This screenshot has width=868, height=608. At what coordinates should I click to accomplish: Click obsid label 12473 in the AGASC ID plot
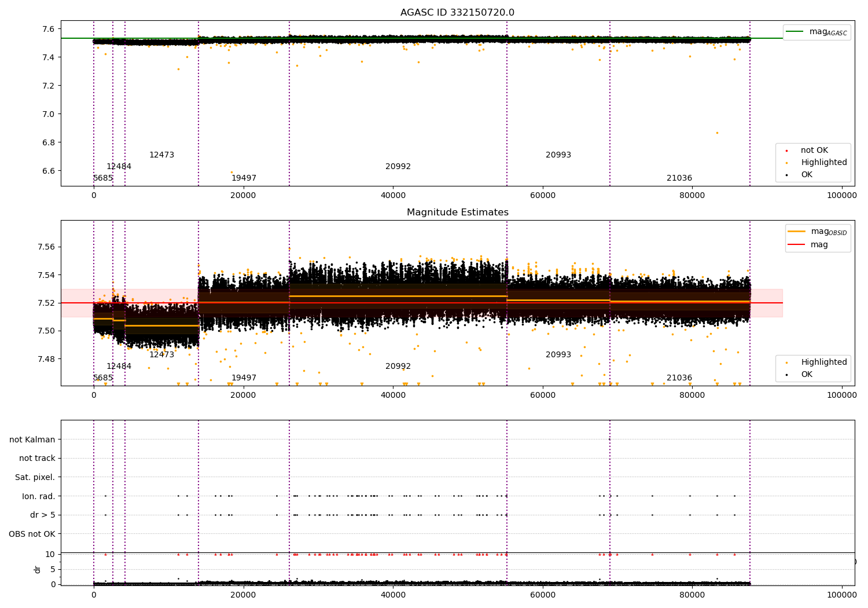pyautogui.click(x=161, y=155)
